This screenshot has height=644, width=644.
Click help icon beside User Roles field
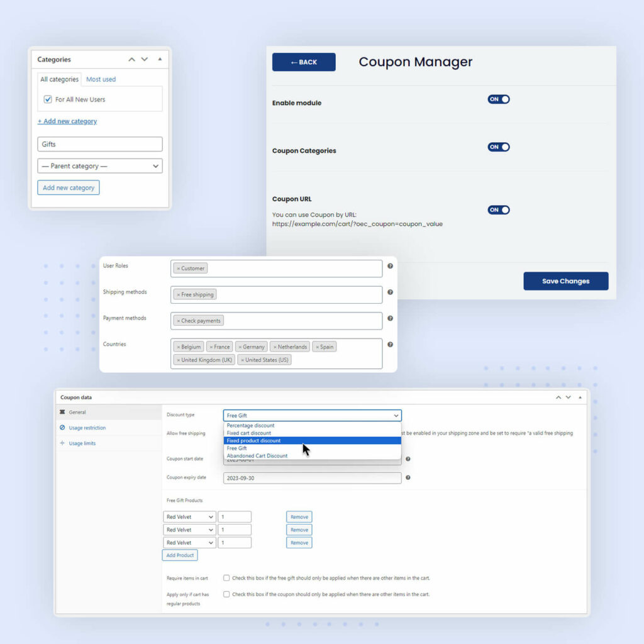coord(390,266)
